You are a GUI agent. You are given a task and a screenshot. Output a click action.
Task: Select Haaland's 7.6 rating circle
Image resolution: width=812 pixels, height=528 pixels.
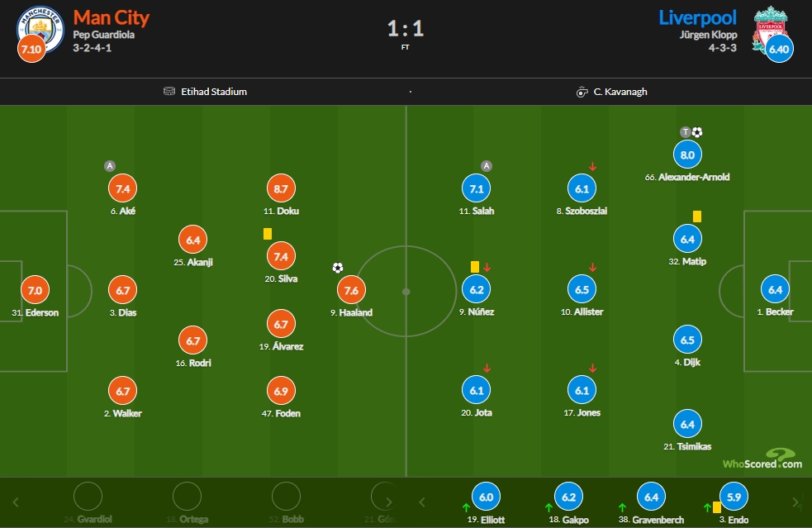[351, 290]
